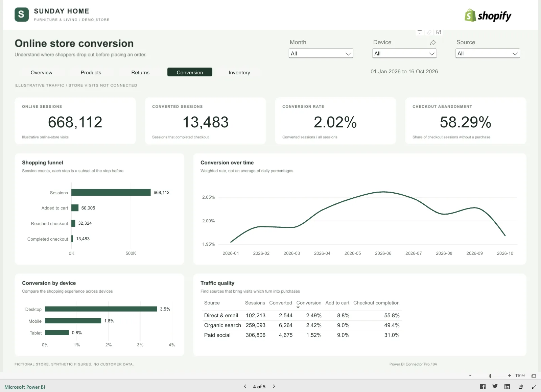Open the share report icon
541x392 pixels.
click(x=521, y=387)
